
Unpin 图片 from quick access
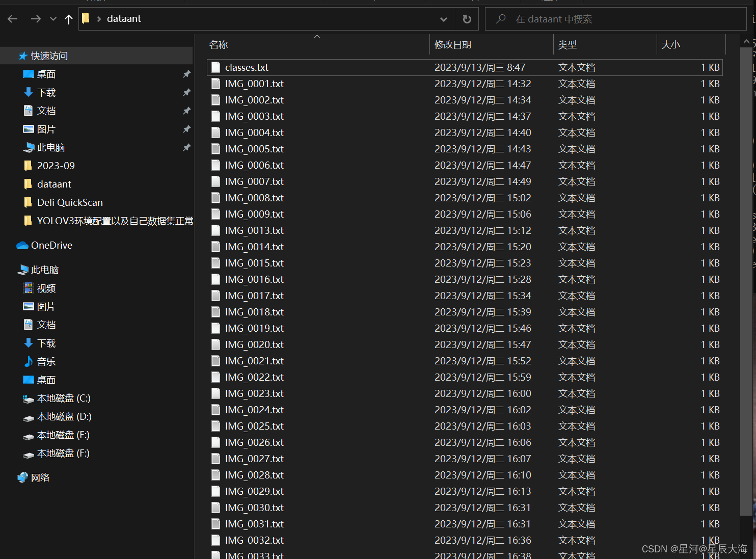[x=186, y=129]
